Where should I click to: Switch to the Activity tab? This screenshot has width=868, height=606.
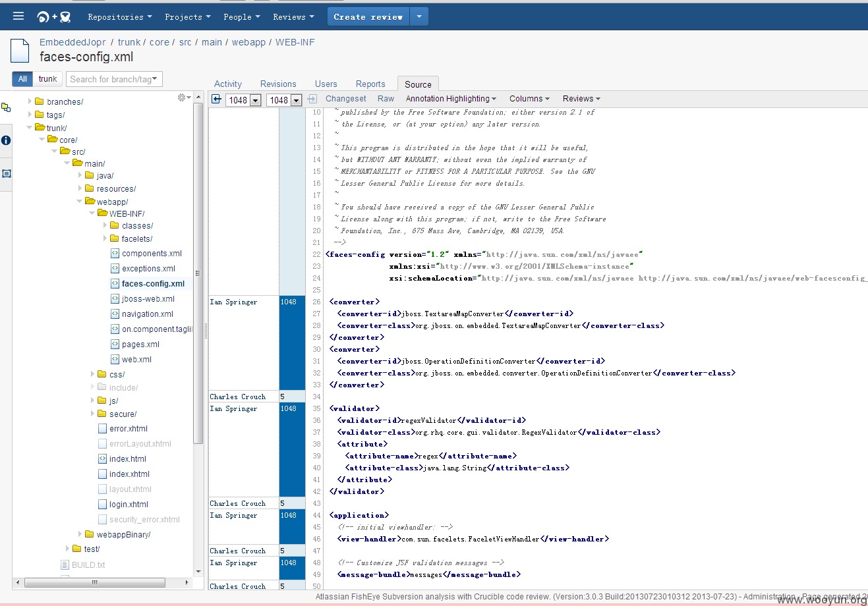pos(228,84)
